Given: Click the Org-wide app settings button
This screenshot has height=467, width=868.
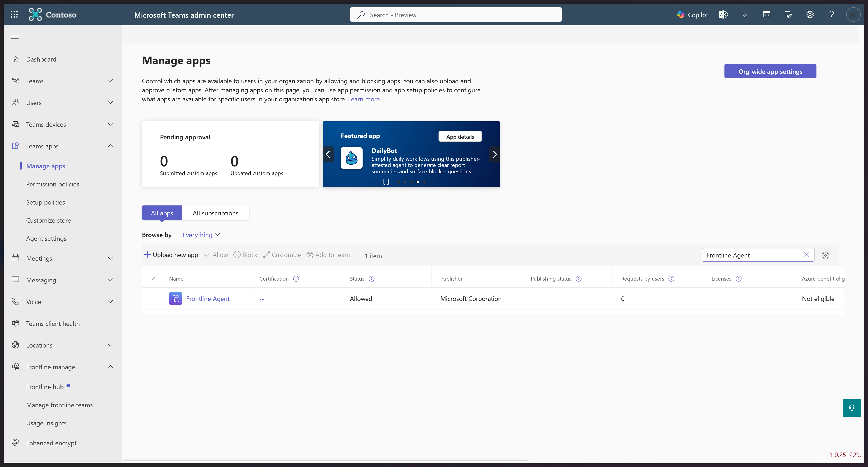Looking at the screenshot, I should coord(770,71).
